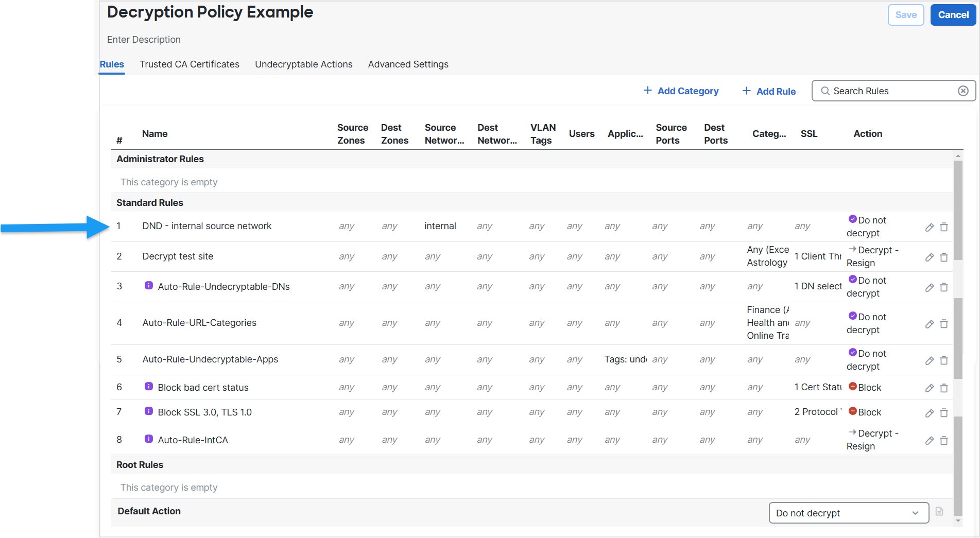Click the Name column header
Screen dimensions: 980x538
(x=154, y=134)
